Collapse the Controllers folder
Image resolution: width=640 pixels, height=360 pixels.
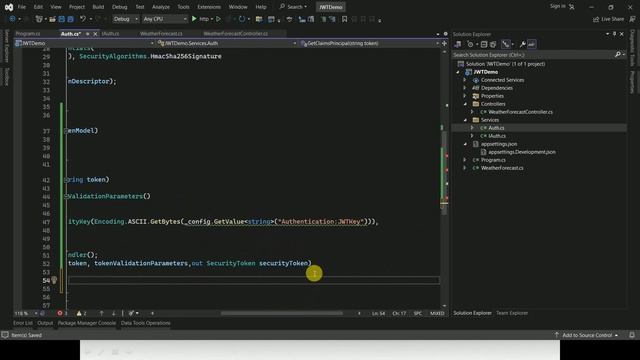[465, 104]
